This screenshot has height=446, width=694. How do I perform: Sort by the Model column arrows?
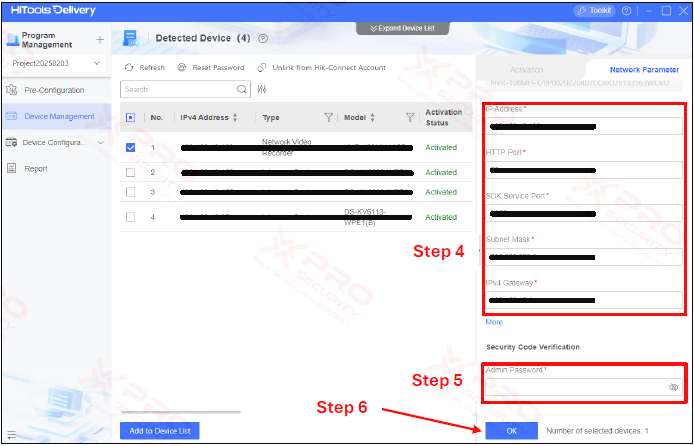(x=372, y=117)
